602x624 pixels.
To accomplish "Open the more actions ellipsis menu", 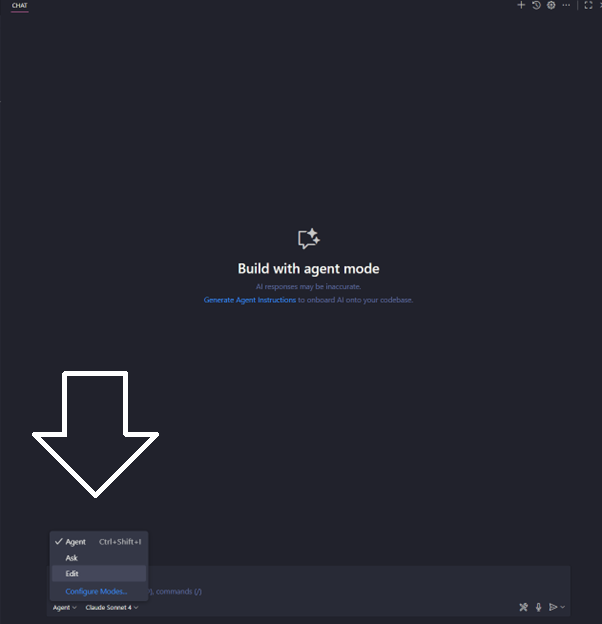I will 566,5.
